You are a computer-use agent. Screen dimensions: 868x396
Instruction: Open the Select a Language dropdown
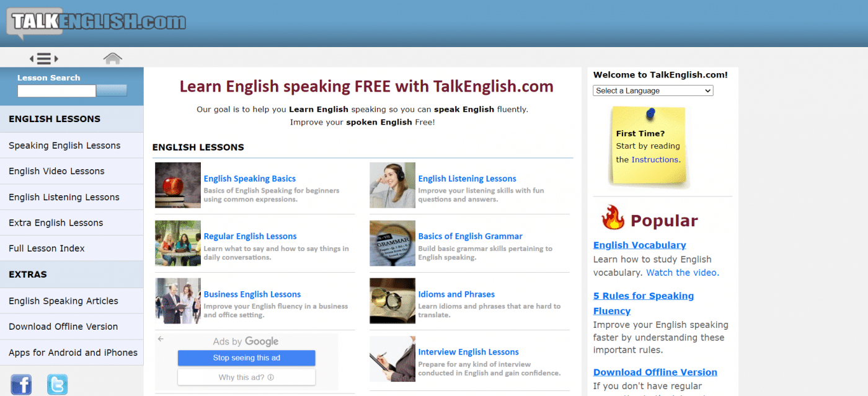[652, 90]
